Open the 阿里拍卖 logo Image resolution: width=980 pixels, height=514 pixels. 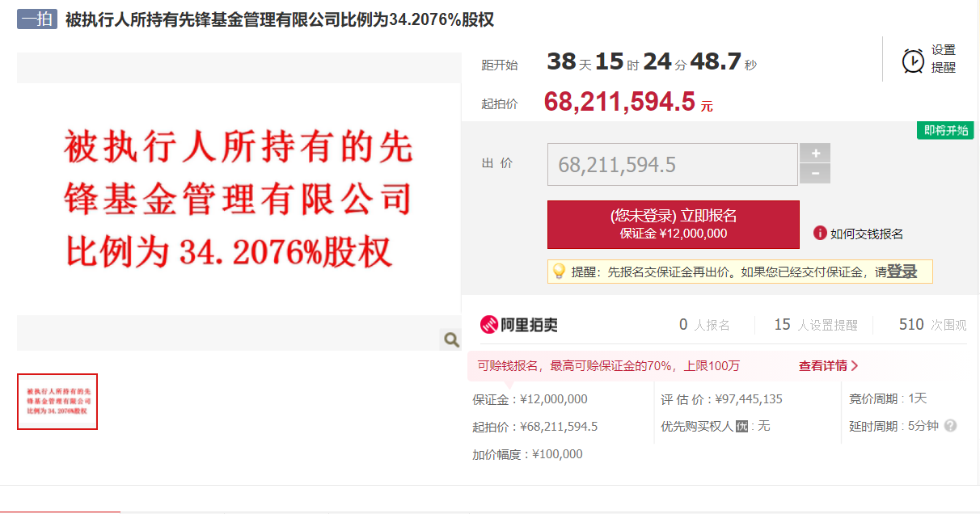(519, 325)
